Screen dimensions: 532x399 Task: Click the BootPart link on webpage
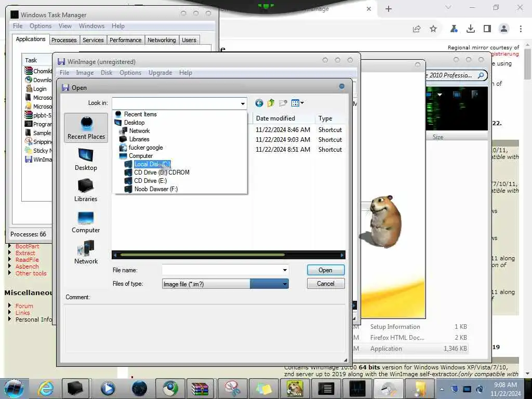point(27,246)
